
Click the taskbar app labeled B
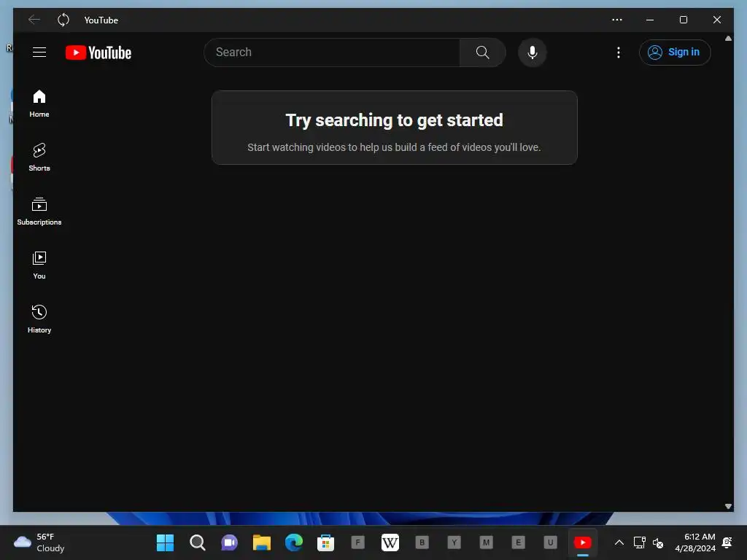422,542
